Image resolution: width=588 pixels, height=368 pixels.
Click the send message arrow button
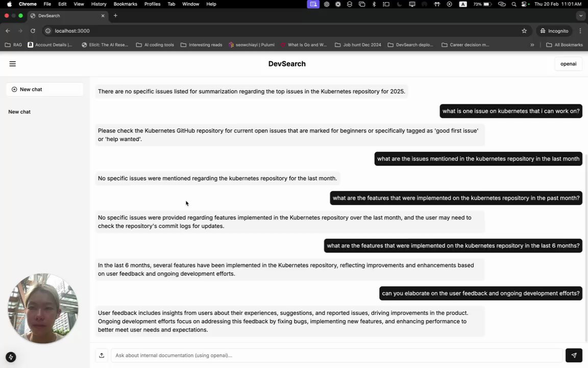(574, 355)
